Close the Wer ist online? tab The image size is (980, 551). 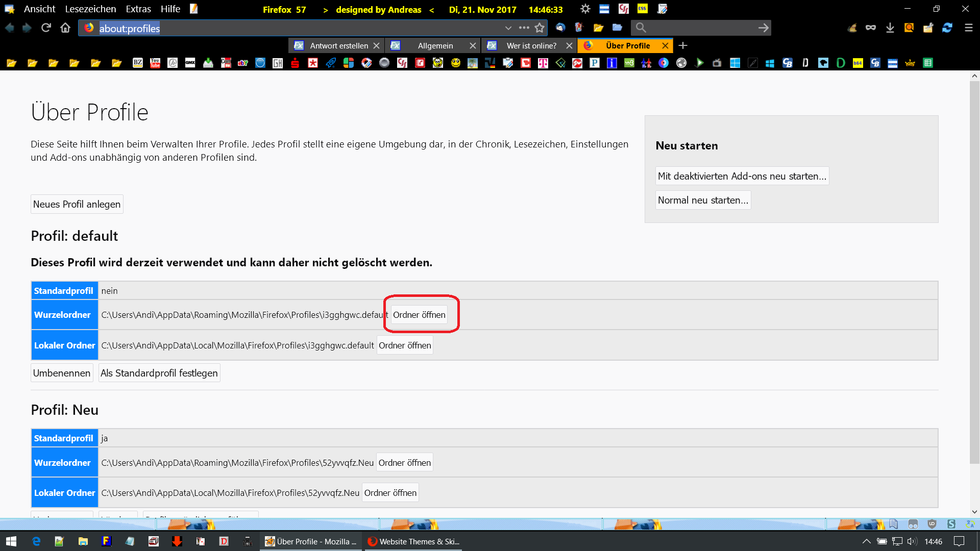[569, 45]
